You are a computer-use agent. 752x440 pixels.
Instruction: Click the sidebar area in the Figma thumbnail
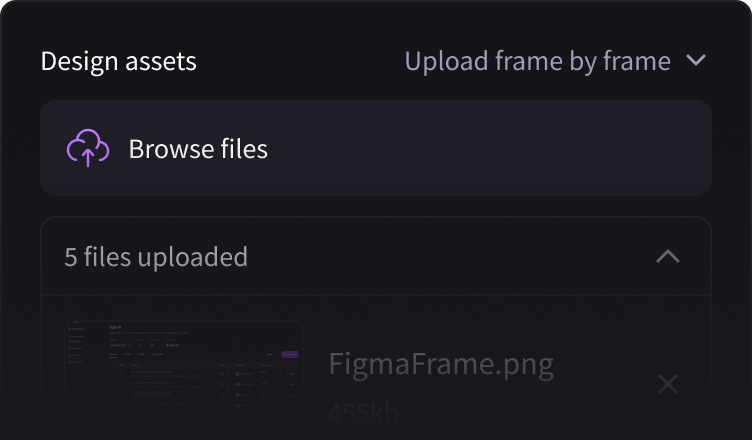click(x=83, y=365)
